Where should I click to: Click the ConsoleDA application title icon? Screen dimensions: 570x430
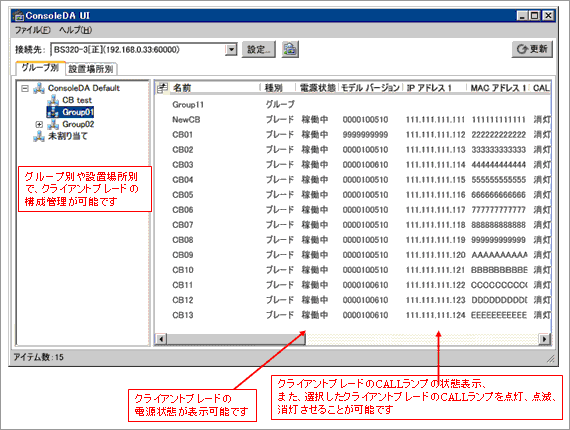coord(18,16)
